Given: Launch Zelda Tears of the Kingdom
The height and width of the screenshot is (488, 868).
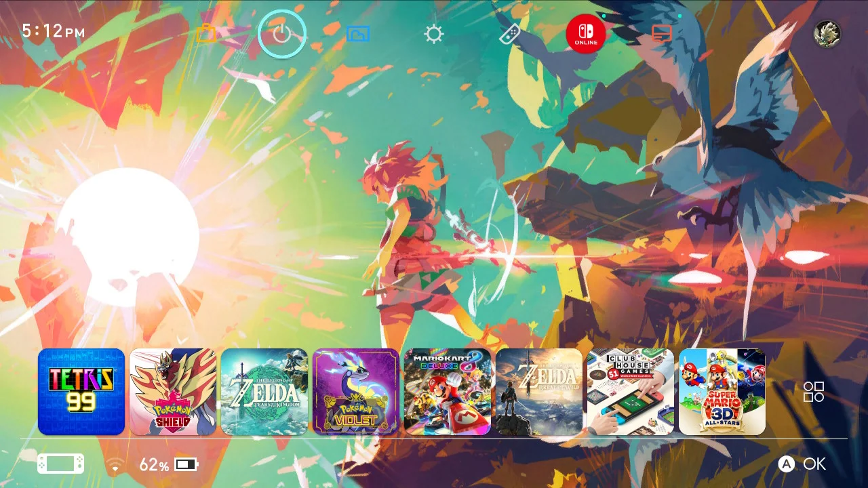Looking at the screenshot, I should (264, 392).
